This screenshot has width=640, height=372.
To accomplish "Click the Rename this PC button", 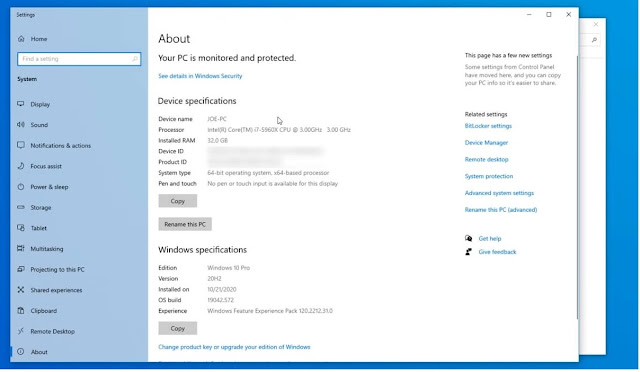I will [x=185, y=224].
